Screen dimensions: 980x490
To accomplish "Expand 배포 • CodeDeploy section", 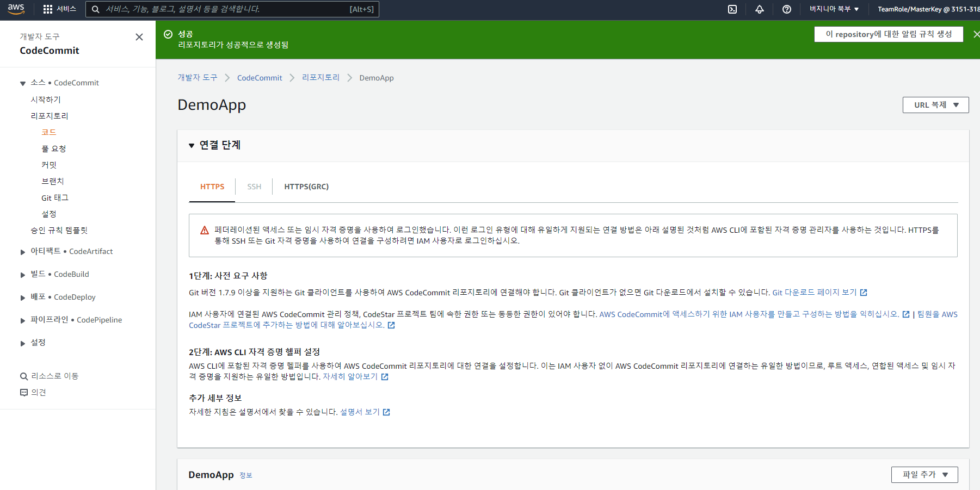I will click(23, 297).
